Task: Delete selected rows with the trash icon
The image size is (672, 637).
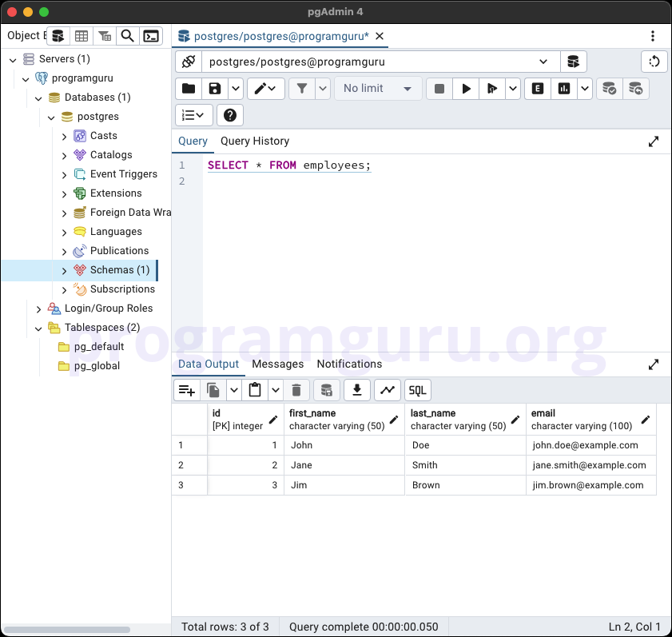Action: click(x=296, y=390)
